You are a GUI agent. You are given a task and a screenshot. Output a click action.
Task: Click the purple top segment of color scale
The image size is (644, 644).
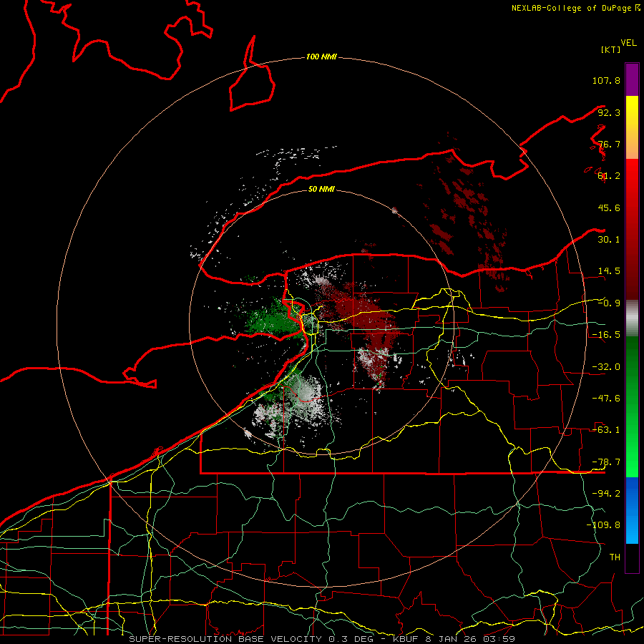tap(632, 79)
